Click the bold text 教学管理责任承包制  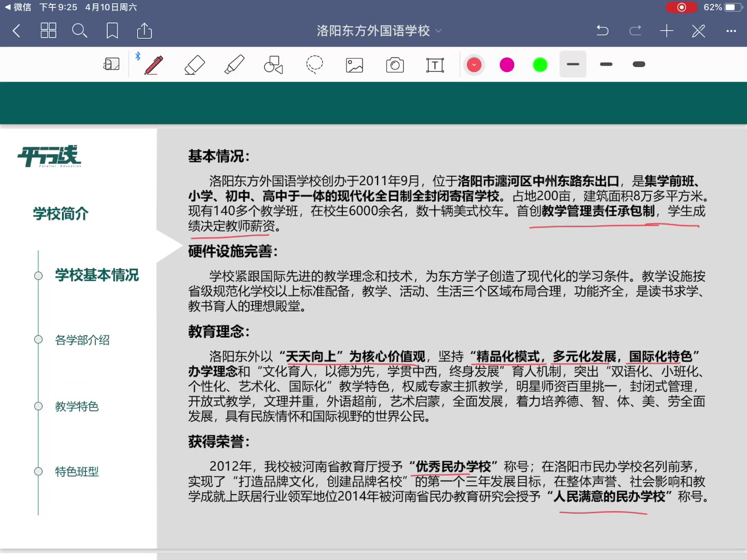pos(598,211)
